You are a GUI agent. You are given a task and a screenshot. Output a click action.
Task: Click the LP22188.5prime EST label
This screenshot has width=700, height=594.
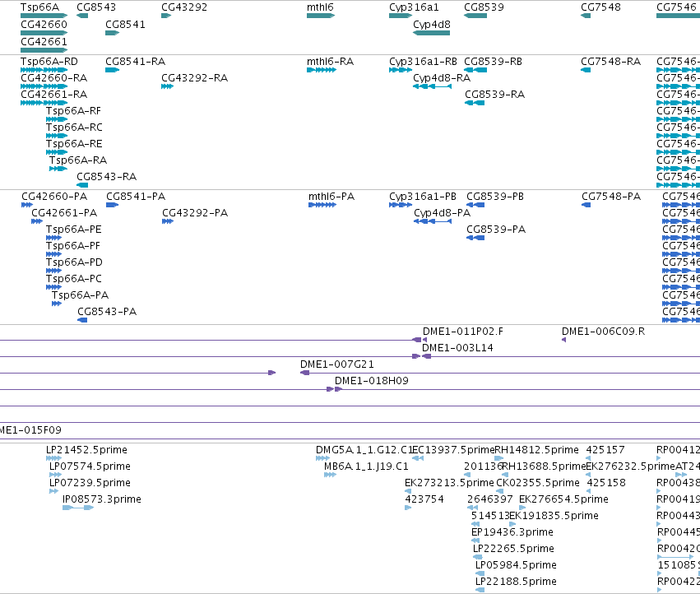pyautogui.click(x=516, y=582)
